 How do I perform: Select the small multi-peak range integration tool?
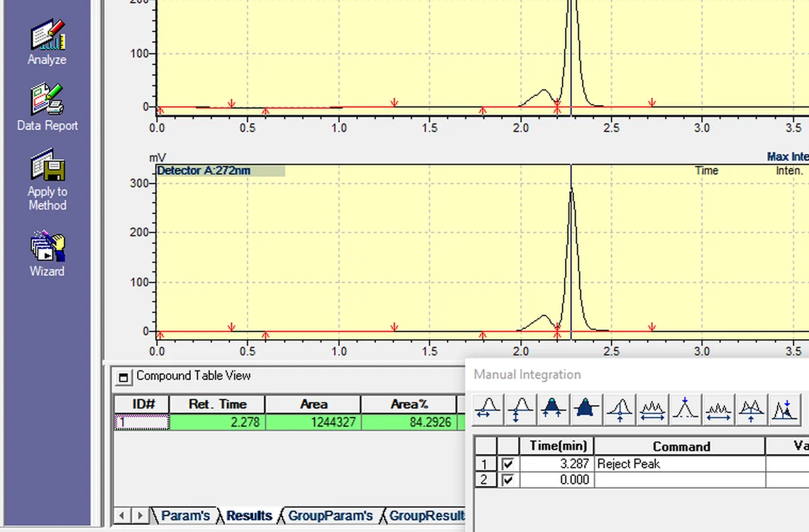tap(718, 410)
